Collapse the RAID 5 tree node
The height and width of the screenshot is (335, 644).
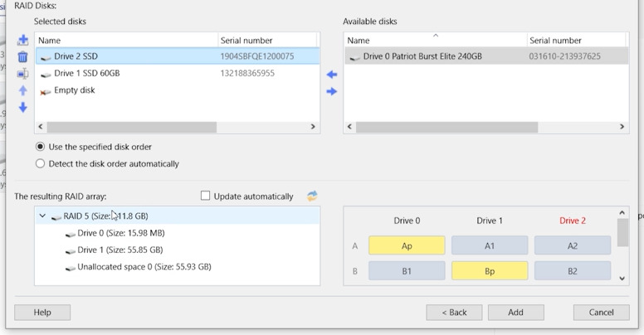(42, 216)
